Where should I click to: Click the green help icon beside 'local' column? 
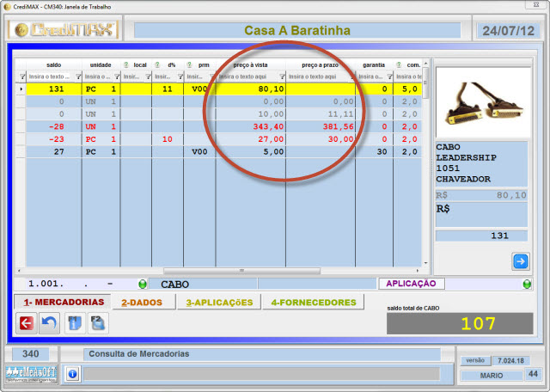click(126, 65)
